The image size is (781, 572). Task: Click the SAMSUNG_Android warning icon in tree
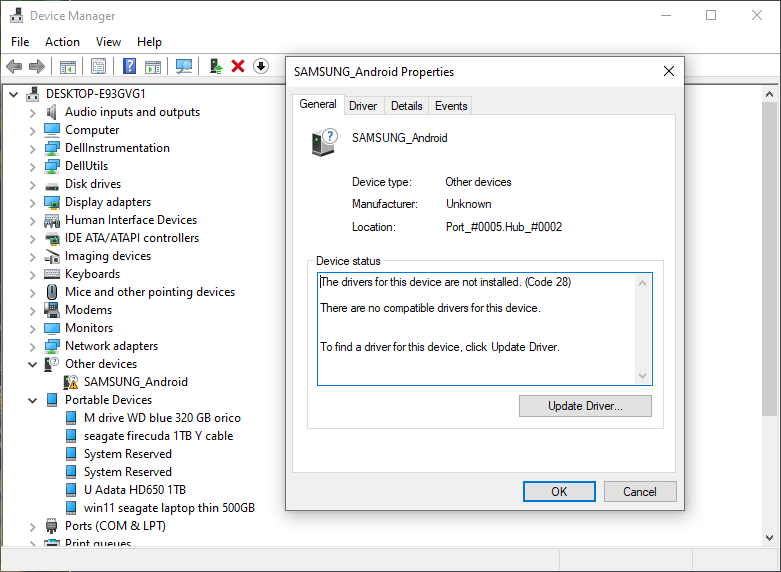pos(71,382)
